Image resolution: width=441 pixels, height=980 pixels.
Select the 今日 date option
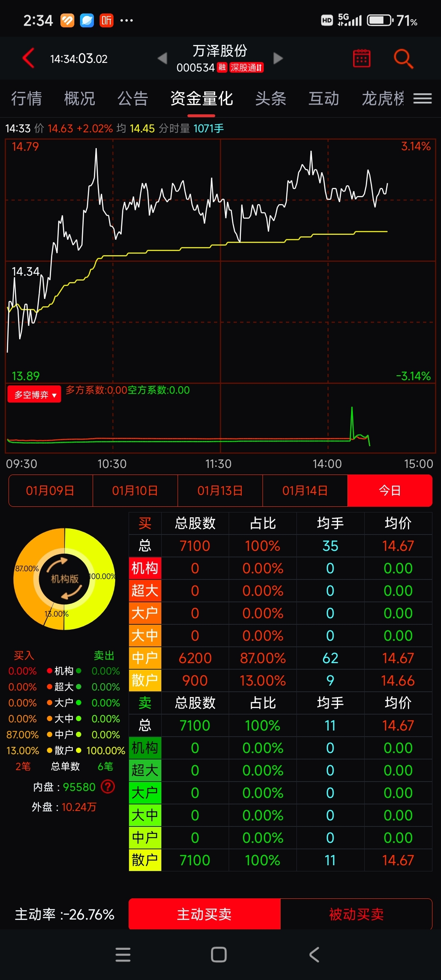[390, 490]
